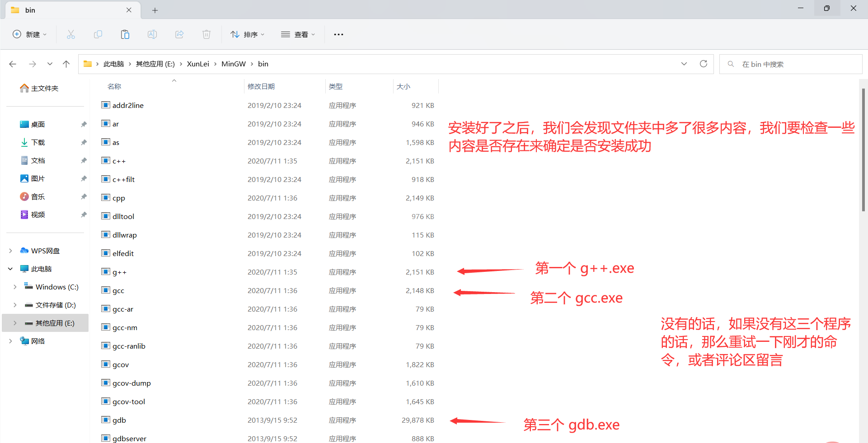Viewport: 868px width, 443px height.
Task: Expand Windows (C:) drive node
Action: (15, 287)
